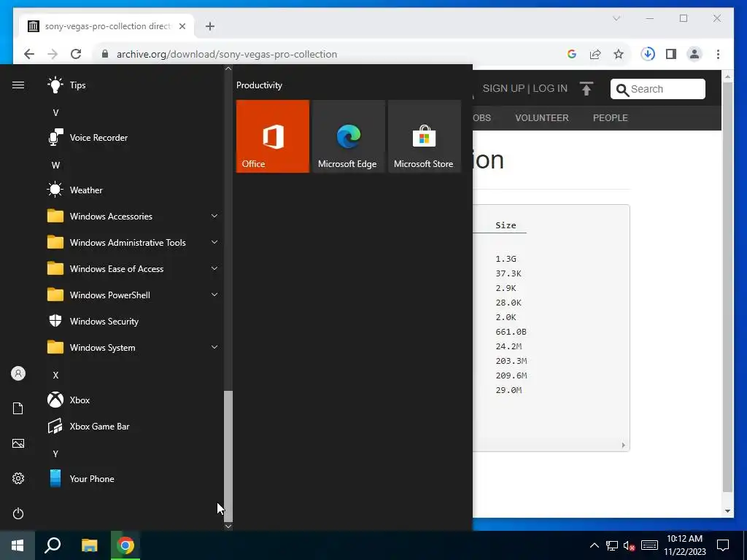Click the archive.org Search field
747x560 pixels.
[658, 89]
